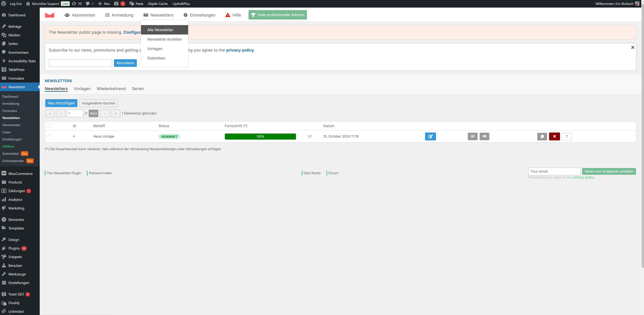Click the T test button in row
This screenshot has width=644, height=315.
[566, 136]
